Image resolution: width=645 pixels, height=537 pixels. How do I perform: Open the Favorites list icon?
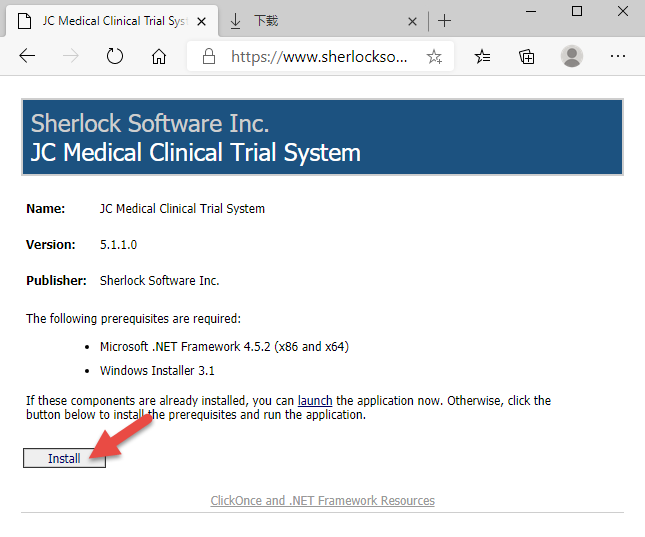click(x=482, y=56)
